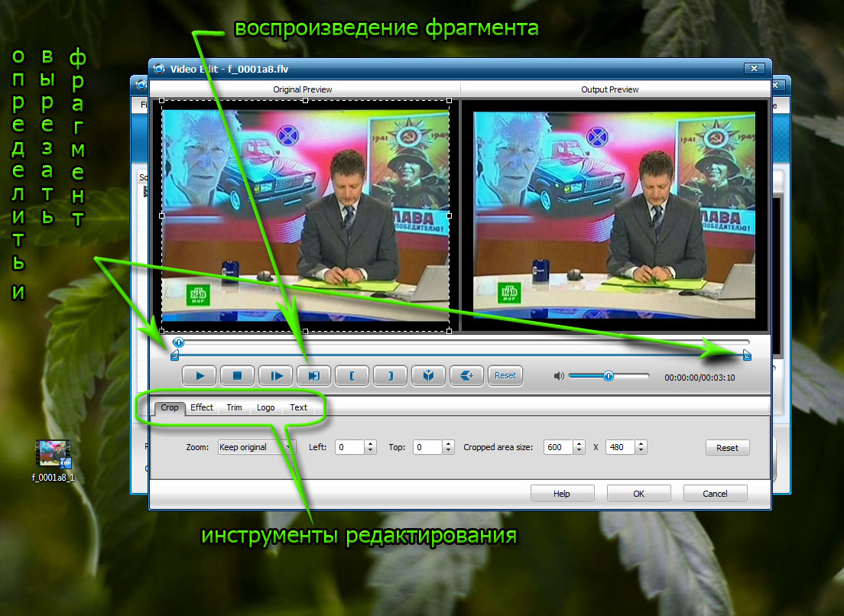
Task: Click the play selected segment button
Action: [314, 375]
